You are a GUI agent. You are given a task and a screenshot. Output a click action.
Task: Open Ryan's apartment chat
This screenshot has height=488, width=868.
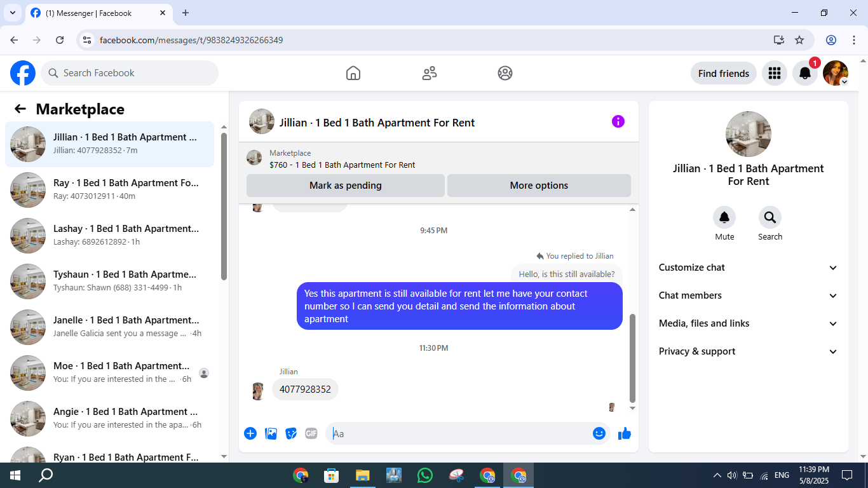click(x=110, y=454)
